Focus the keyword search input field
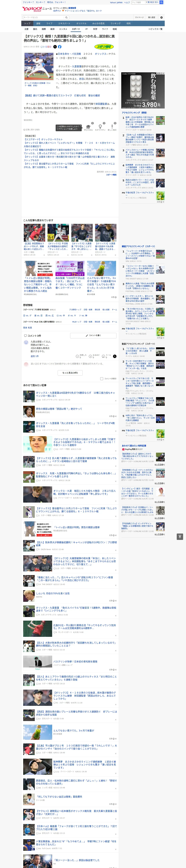 pyautogui.click(x=44, y=17)
